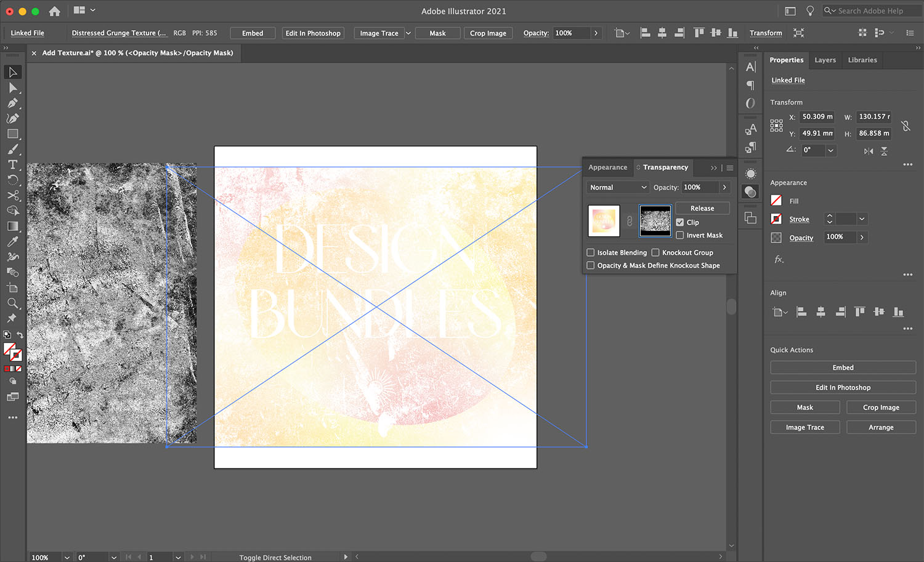Click the Release mask button
This screenshot has width=924, height=562.
[702, 208]
